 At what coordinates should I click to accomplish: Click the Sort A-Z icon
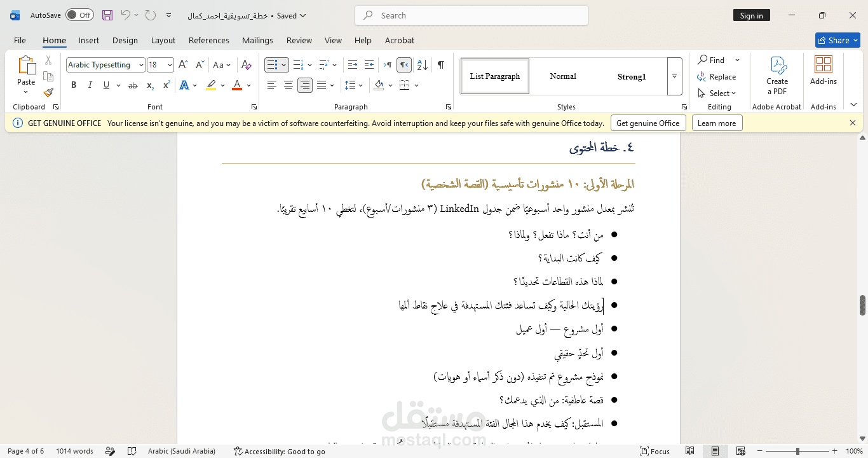click(x=423, y=65)
